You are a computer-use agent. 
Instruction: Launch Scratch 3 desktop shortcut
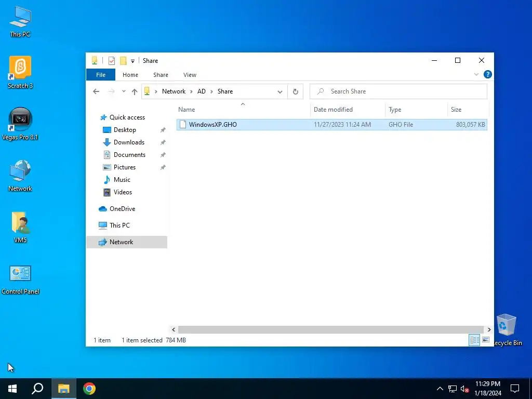click(20, 73)
